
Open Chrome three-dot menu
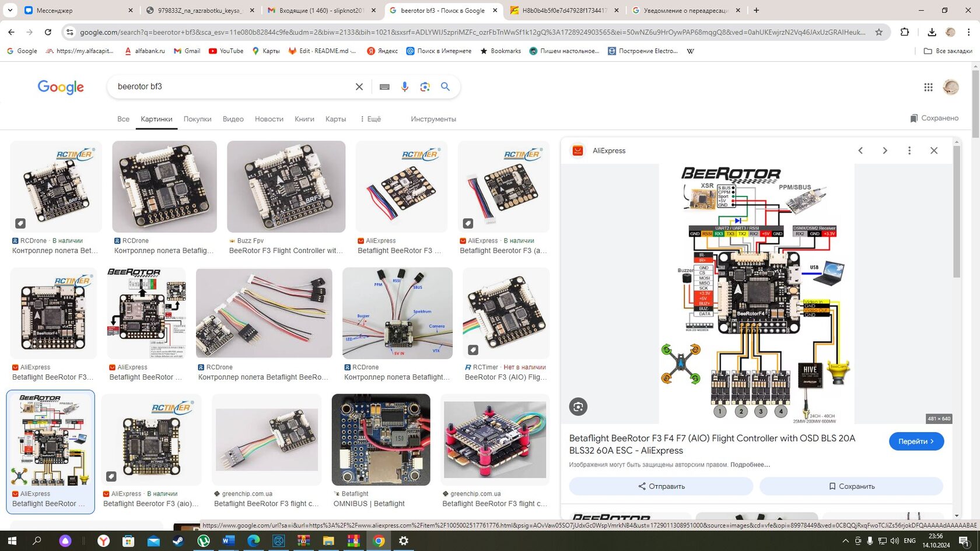(968, 32)
